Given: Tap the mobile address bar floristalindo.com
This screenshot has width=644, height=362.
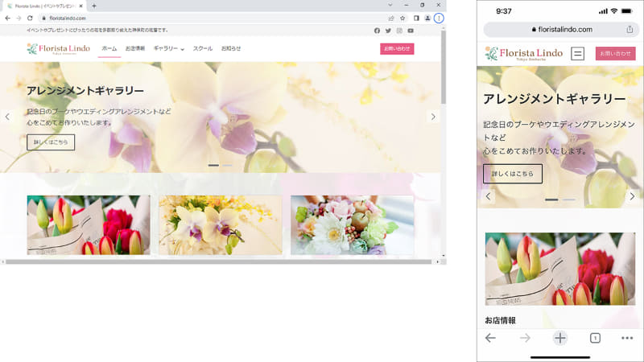Looking at the screenshot, I should click(x=561, y=30).
